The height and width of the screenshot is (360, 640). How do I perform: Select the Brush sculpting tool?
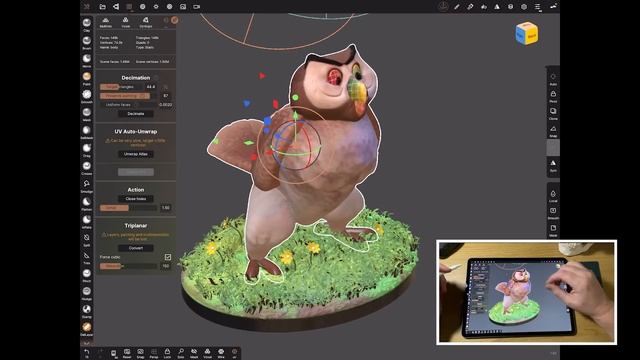point(87,42)
